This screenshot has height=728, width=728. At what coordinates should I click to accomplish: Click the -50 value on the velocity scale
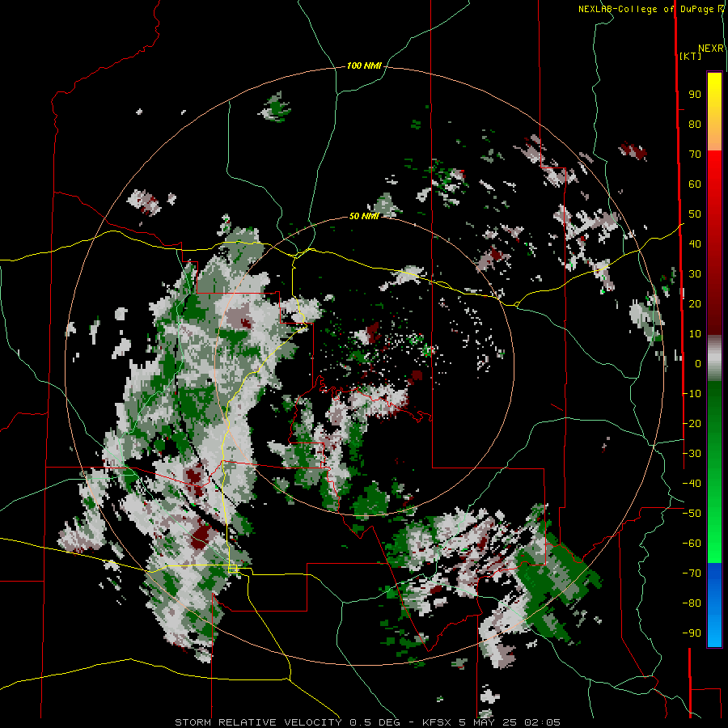(x=692, y=514)
